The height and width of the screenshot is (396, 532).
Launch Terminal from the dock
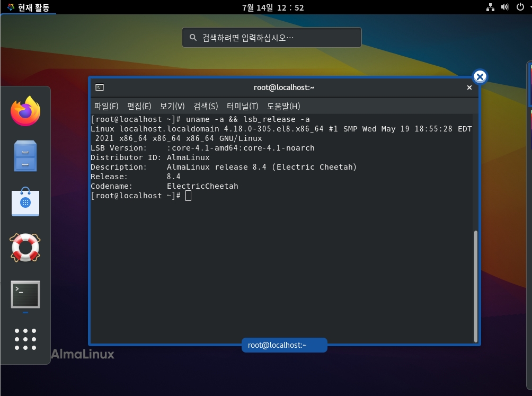point(25,295)
